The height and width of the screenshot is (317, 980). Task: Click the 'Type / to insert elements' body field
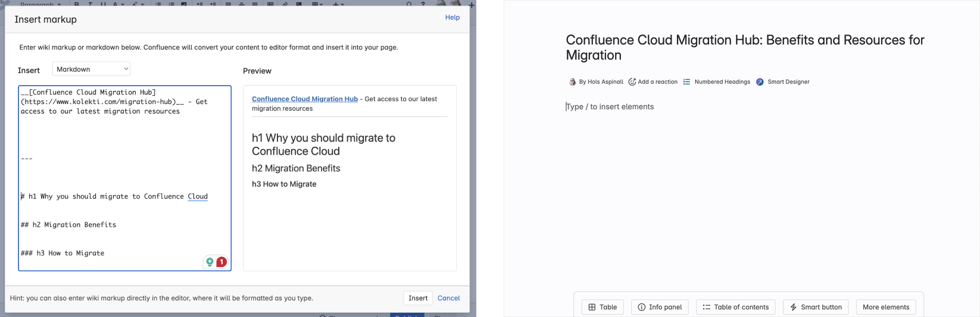[x=610, y=106]
